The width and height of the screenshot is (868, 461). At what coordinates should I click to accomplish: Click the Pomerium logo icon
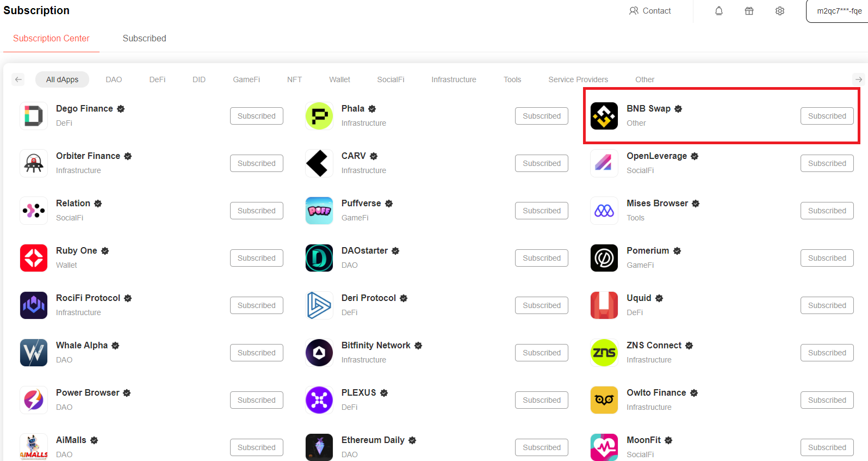[604, 258]
